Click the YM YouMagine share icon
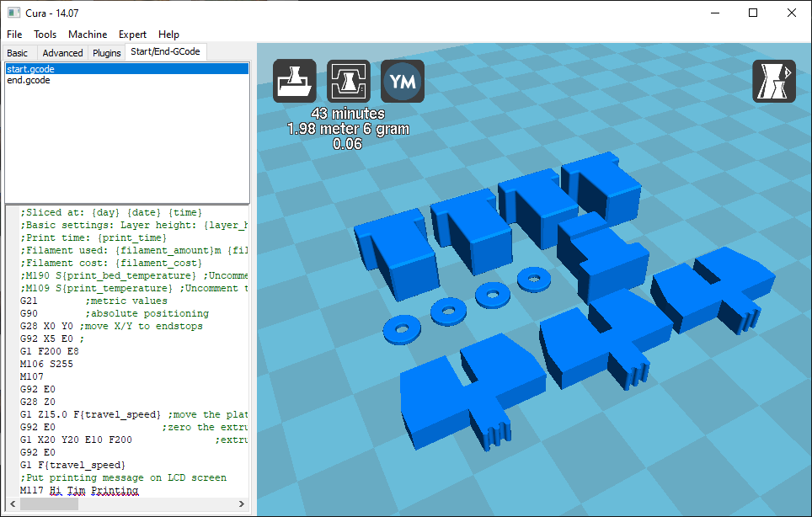Image resolution: width=812 pixels, height=517 pixels. (x=403, y=81)
